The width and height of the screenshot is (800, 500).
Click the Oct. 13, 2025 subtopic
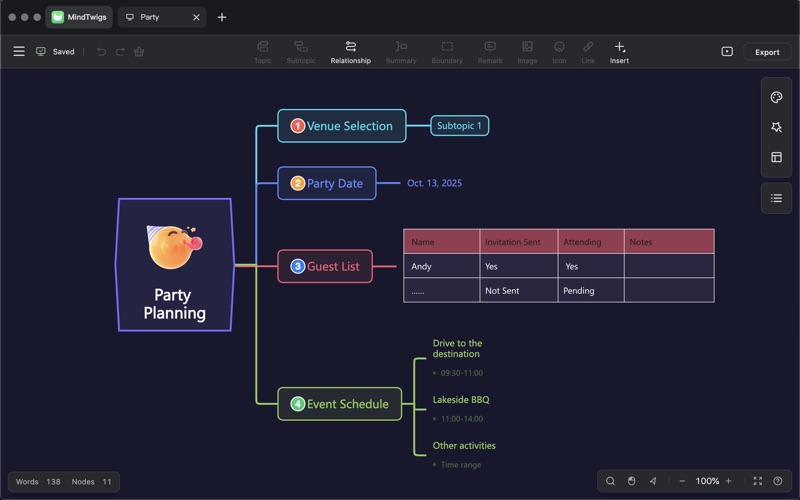434,183
